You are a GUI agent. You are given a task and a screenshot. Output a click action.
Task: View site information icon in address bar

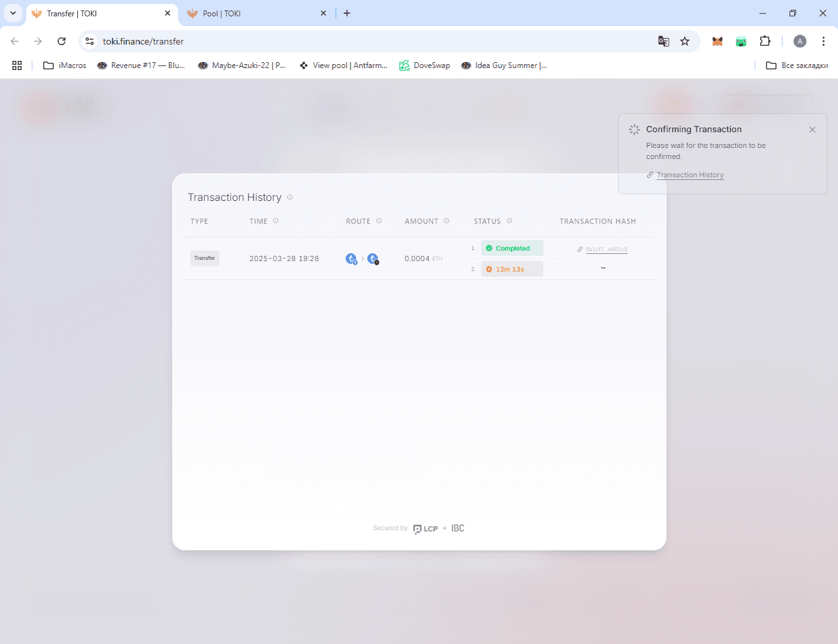(x=90, y=41)
